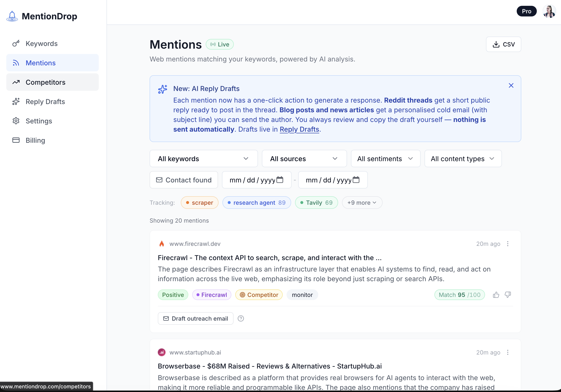561x392 pixels.
Task: Click the startuphub.ai favicon
Action: (161, 352)
